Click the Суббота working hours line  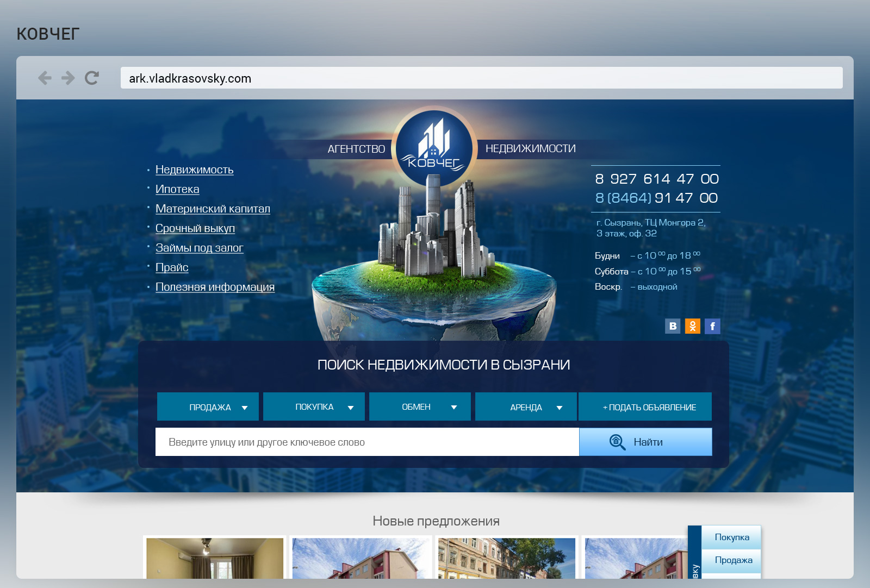tap(648, 271)
